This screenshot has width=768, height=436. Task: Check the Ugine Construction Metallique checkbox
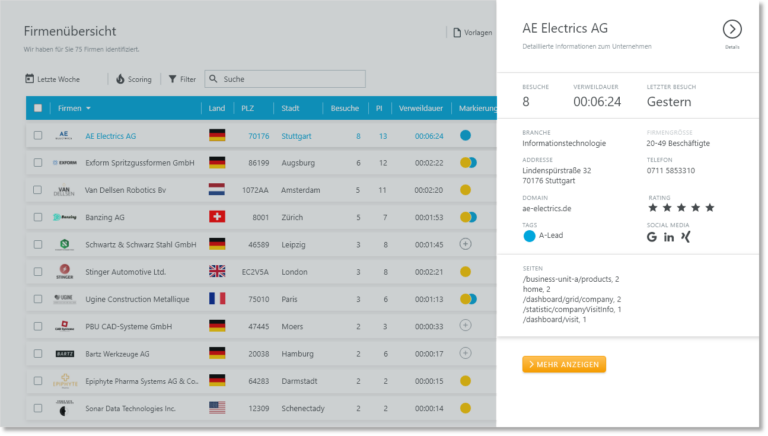pyautogui.click(x=38, y=299)
